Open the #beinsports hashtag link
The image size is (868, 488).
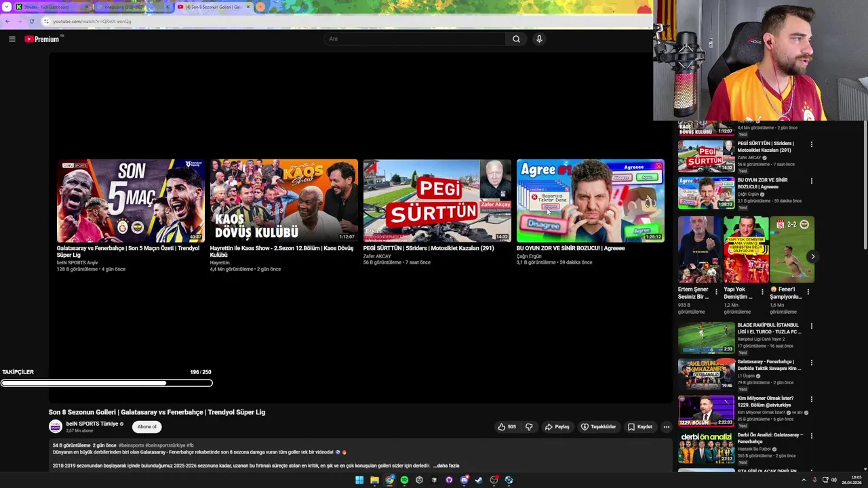131,445
